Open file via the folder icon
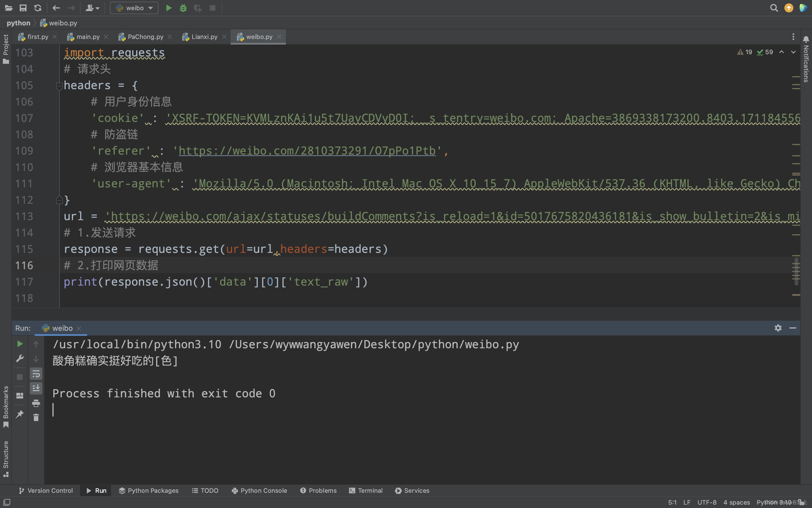Image resolution: width=812 pixels, height=508 pixels. tap(9, 8)
